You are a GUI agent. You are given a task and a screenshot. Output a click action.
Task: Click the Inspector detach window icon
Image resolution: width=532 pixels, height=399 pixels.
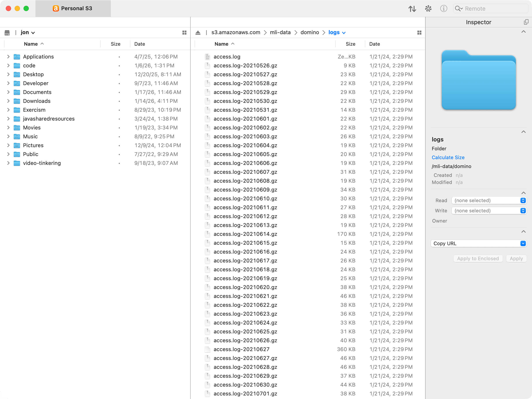pyautogui.click(x=526, y=22)
